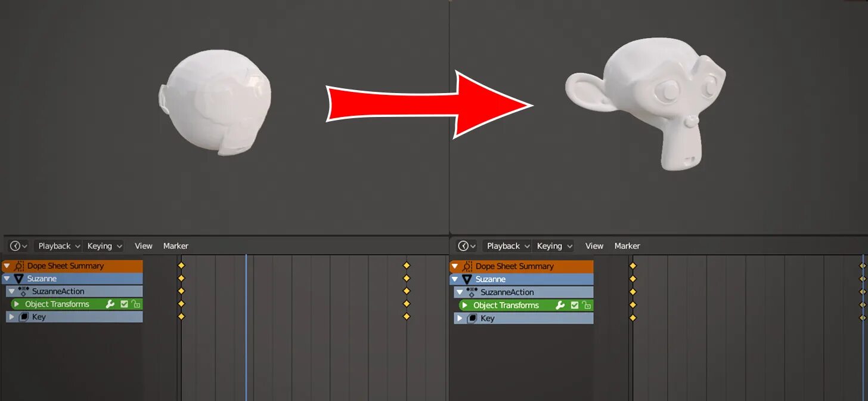Image resolution: width=868 pixels, height=401 pixels.
Task: Collapse Suzanne row in right panel
Action: [454, 279]
